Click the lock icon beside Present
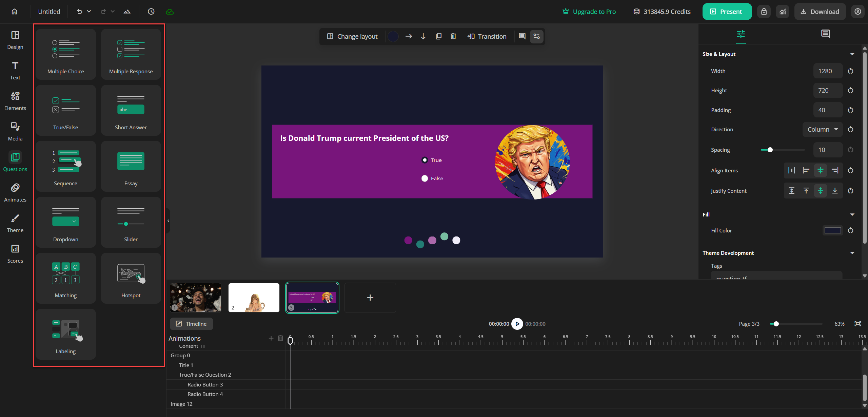Viewport: 868px width, 417px height. pos(764,12)
